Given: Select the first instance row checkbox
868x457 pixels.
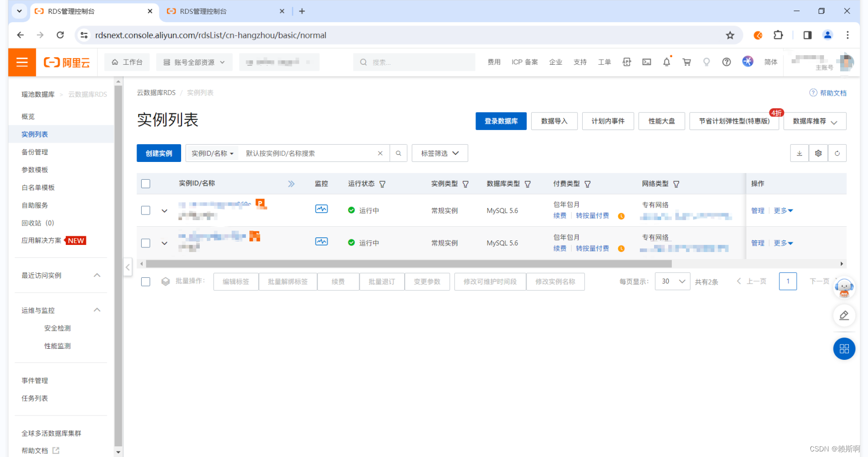Looking at the screenshot, I should [x=146, y=211].
